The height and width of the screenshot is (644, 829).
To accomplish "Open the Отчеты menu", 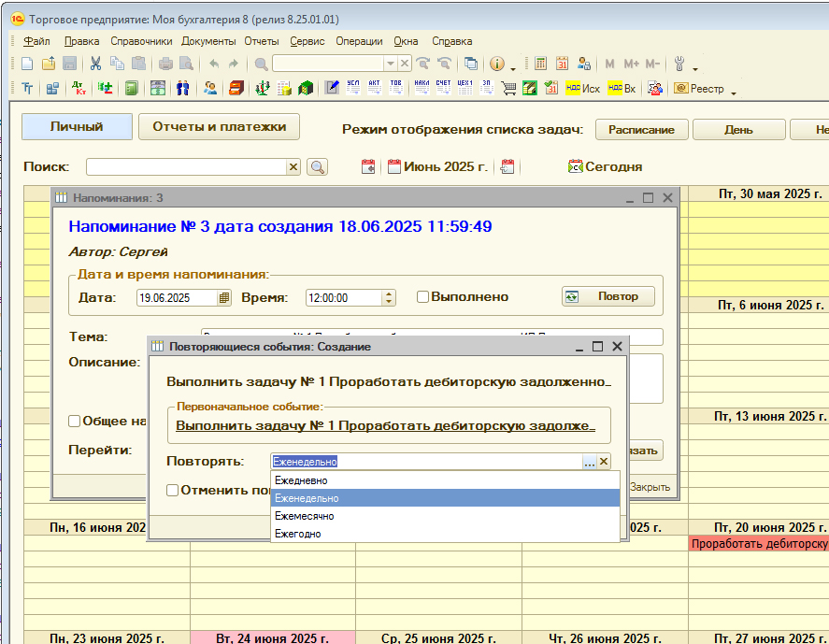I will pos(262,41).
